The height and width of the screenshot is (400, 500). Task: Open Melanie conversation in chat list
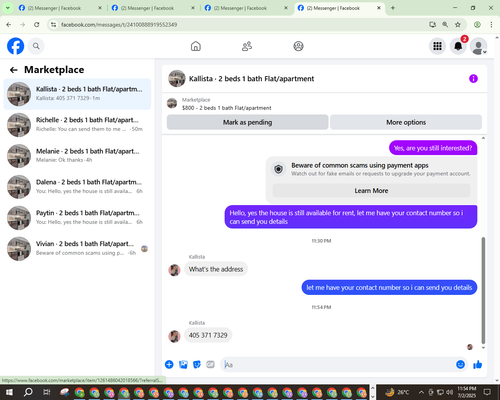coord(77,156)
